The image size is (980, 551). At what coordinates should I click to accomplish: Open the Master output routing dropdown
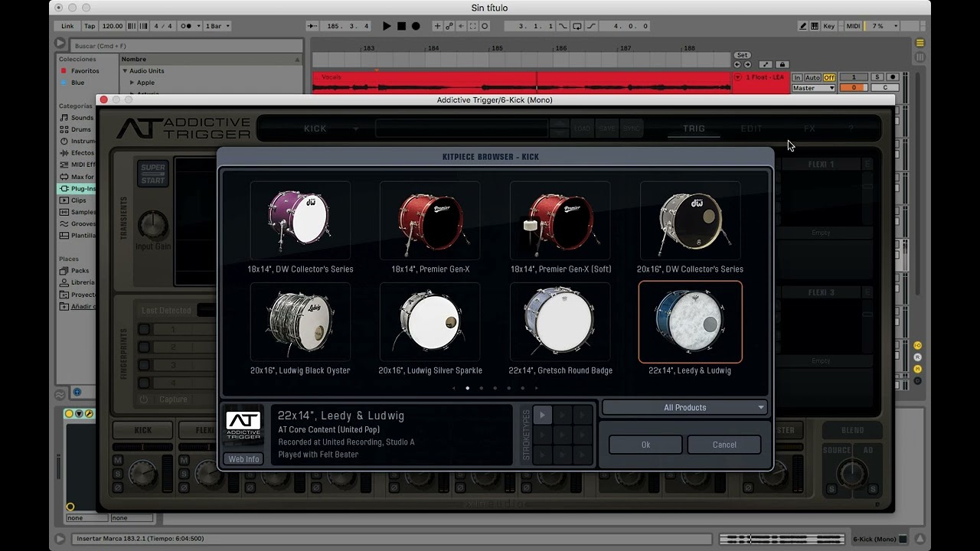point(813,88)
